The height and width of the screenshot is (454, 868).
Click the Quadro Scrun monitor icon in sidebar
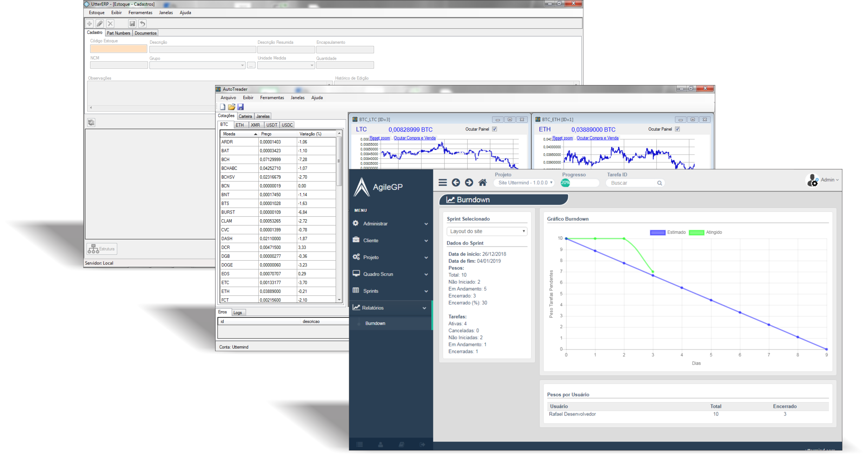point(356,273)
